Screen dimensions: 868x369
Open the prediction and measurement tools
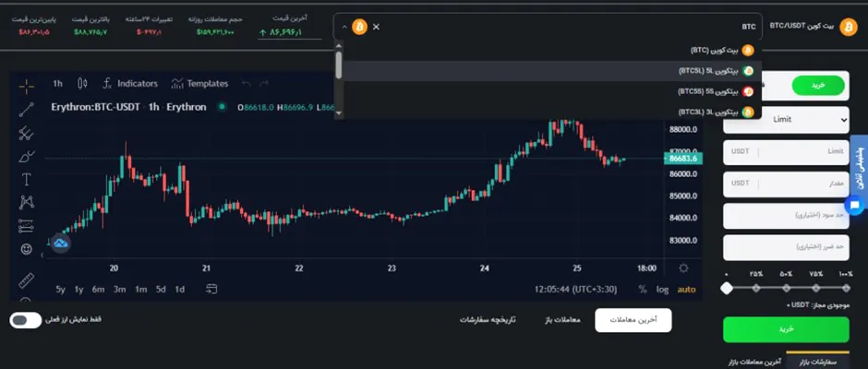click(26, 226)
